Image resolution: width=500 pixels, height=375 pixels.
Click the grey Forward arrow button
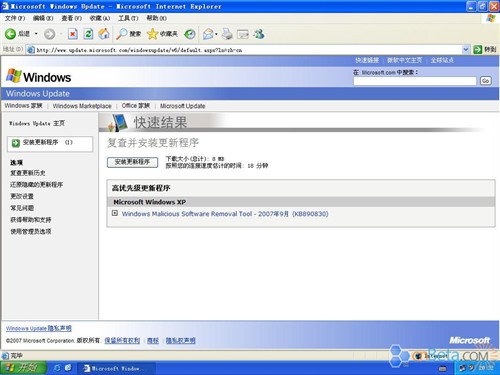point(50,34)
